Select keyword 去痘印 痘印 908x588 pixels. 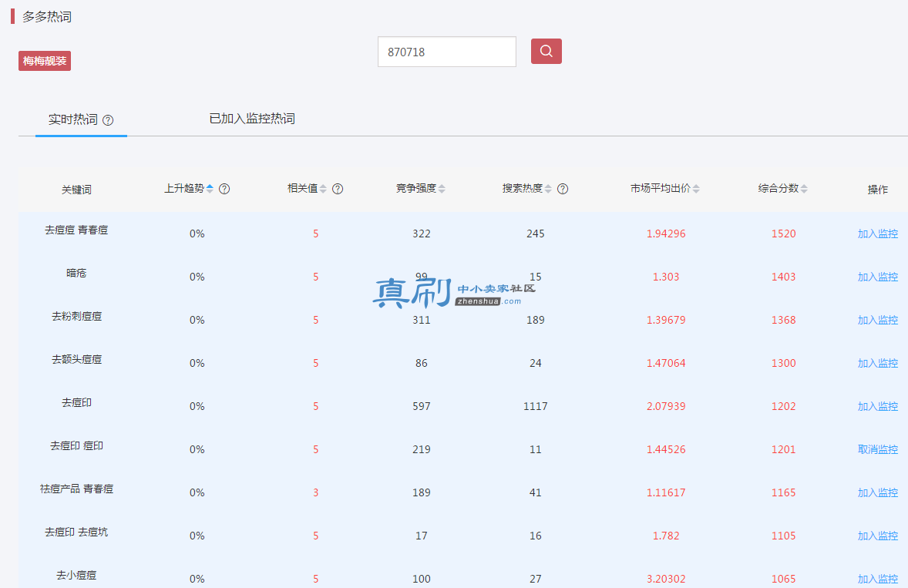point(76,445)
